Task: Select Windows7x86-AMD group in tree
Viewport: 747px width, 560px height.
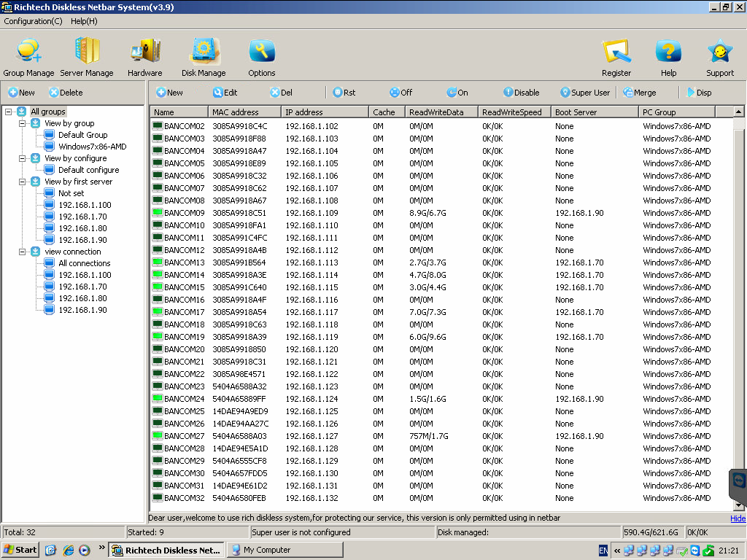Action: (92, 147)
